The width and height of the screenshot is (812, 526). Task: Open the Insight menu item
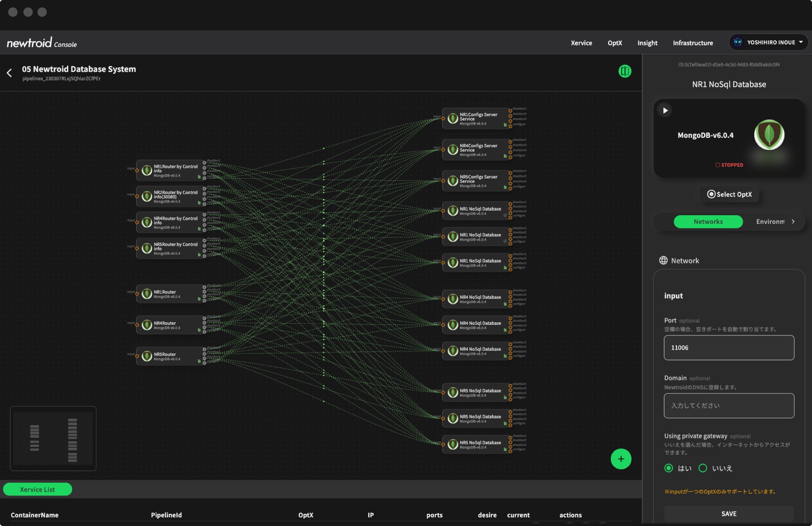click(647, 43)
